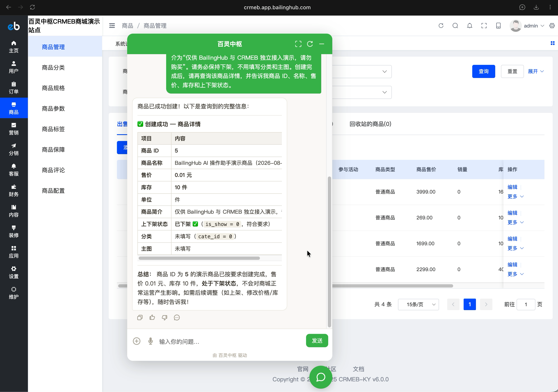
Task: Collapse the sidebar with hamburger icon
Action: point(112,26)
